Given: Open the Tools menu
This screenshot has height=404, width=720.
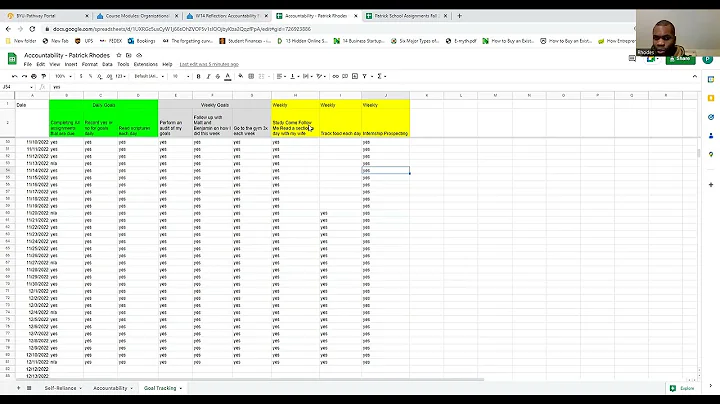Looking at the screenshot, I should 123,64.
